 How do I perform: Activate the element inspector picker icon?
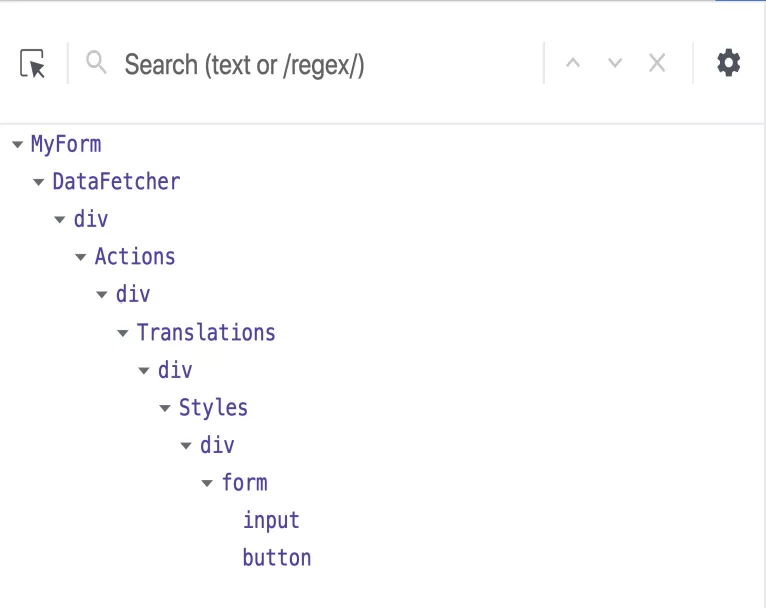(33, 65)
